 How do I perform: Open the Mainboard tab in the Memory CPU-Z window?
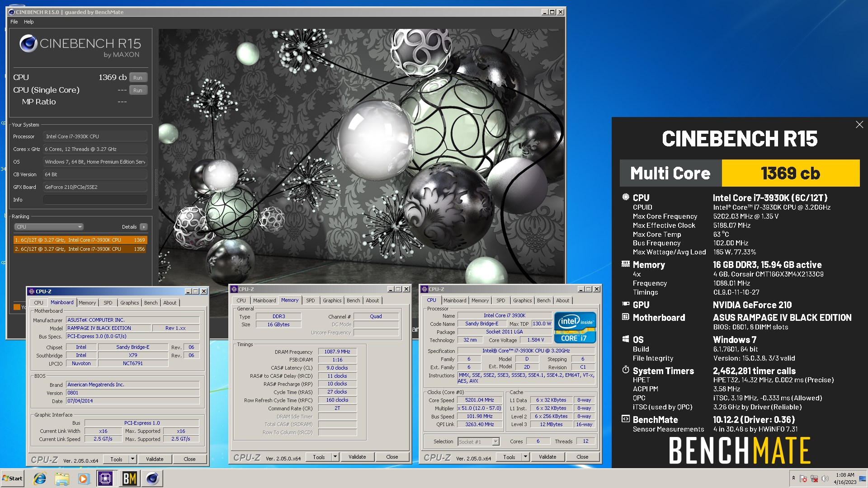[x=264, y=300]
